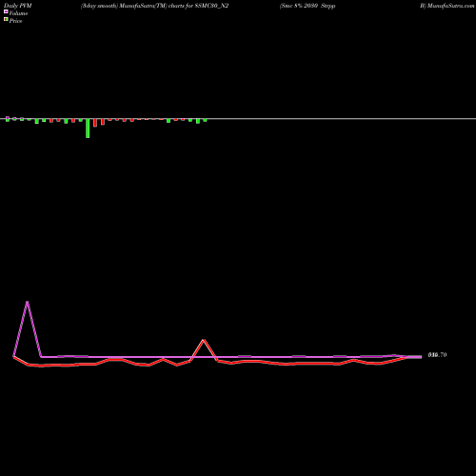Click the 'Price' legend label
The height and width of the screenshot is (476, 476).
[15, 21]
